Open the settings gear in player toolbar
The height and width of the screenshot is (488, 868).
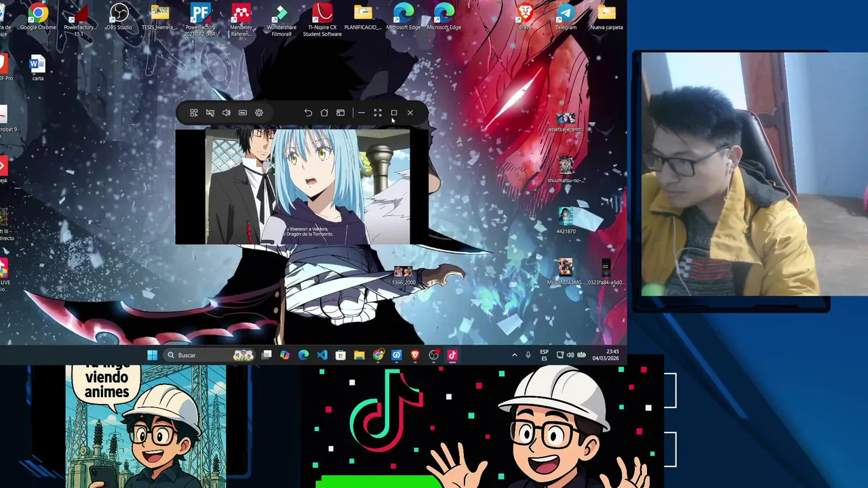pos(259,113)
